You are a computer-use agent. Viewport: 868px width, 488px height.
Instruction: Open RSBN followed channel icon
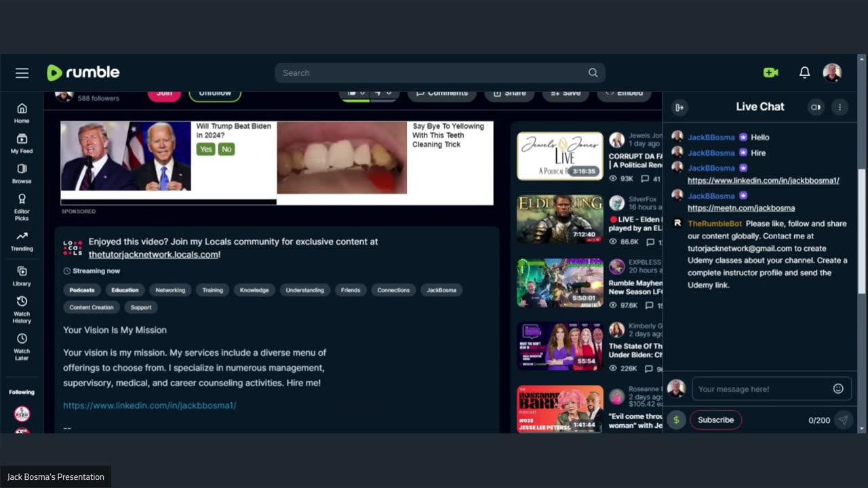pyautogui.click(x=22, y=413)
